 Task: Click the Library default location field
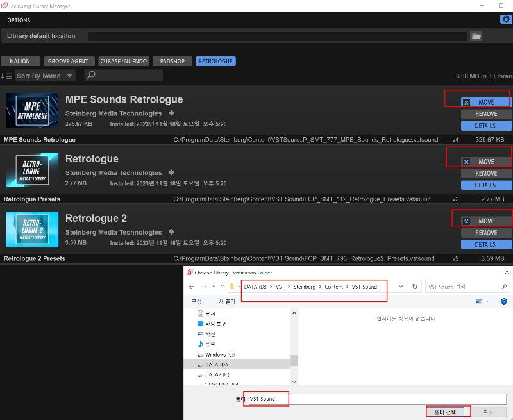pos(277,37)
